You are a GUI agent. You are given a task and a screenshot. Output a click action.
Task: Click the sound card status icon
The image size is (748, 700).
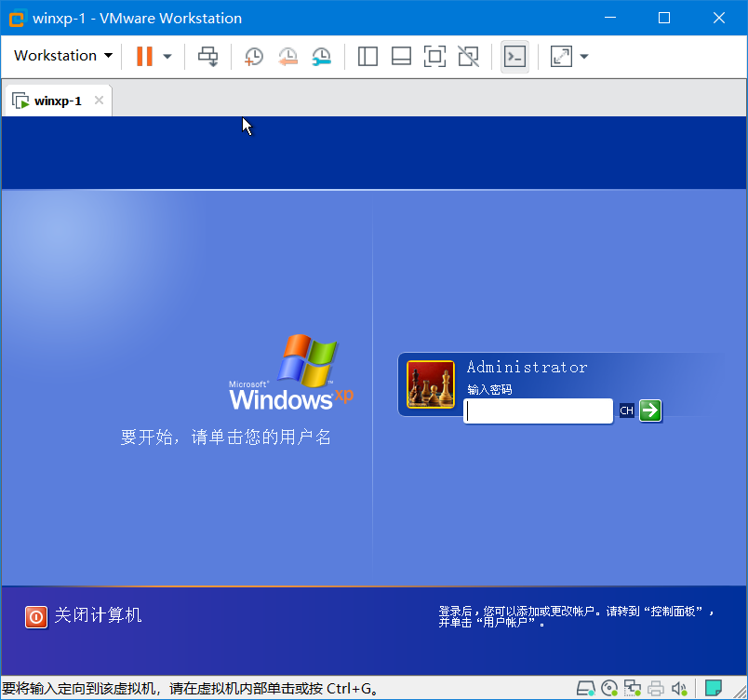679,688
